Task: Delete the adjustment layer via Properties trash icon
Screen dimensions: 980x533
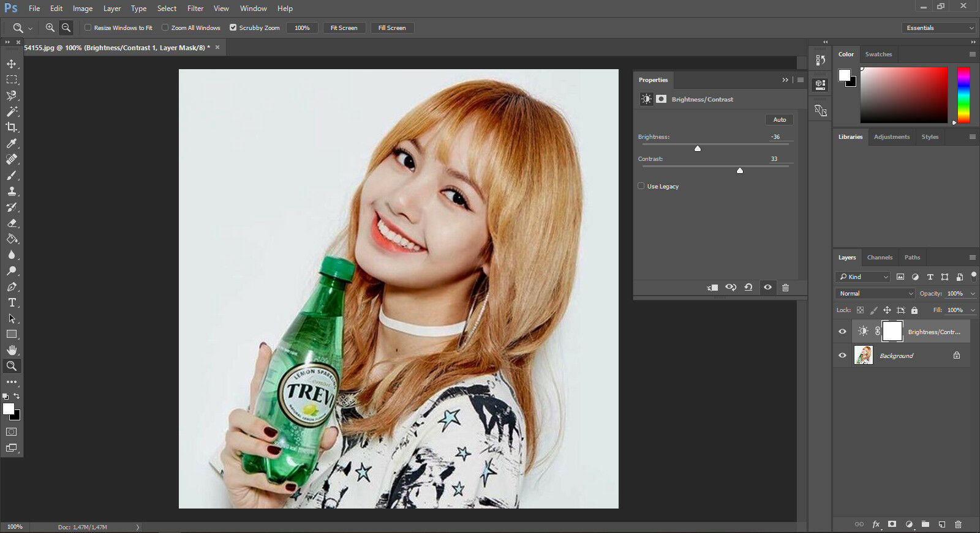Action: [785, 288]
